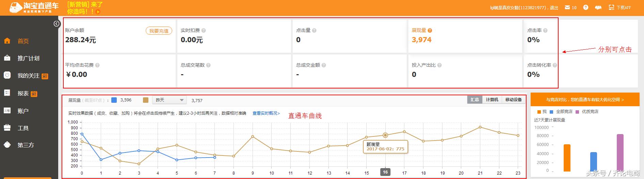Open the 账户 menu item

click(x=23, y=111)
